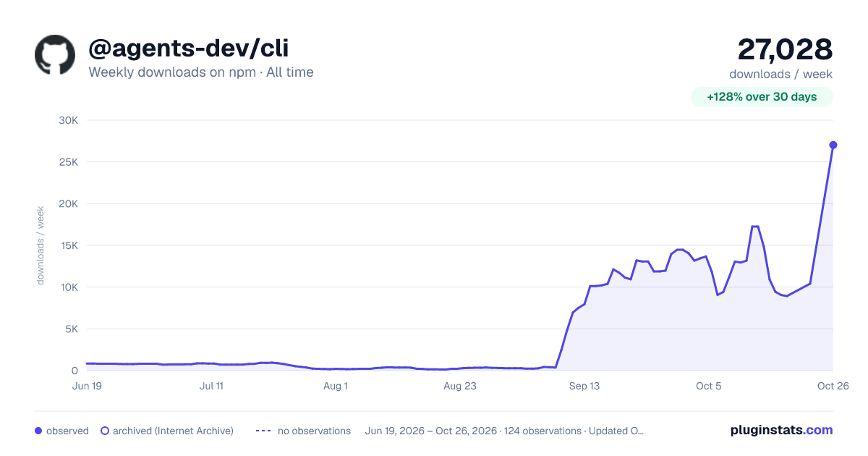Open the pluginstats.com link
The width and height of the screenshot is (868, 456).
782,430
